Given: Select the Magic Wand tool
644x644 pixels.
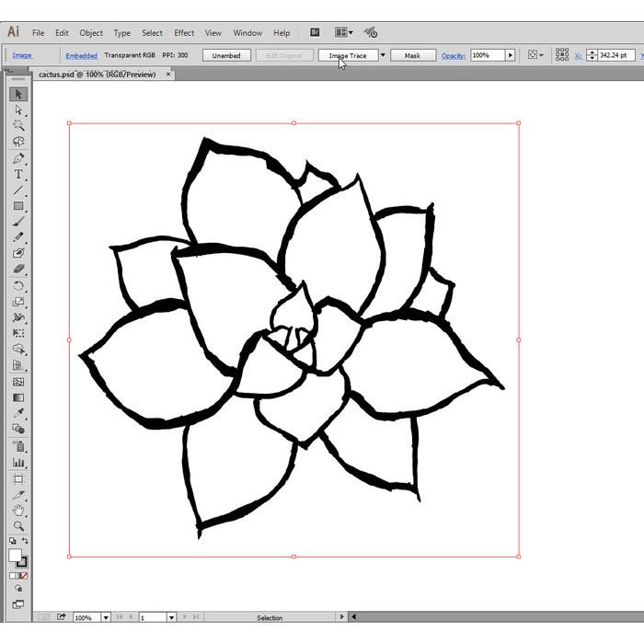Looking at the screenshot, I should click(x=18, y=125).
